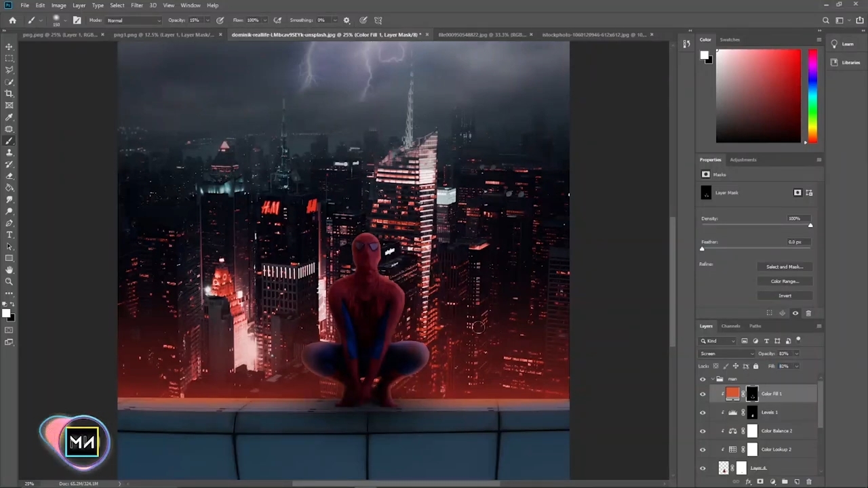Activate the Zoom tool
Screen dimensions: 868x488
point(9,281)
